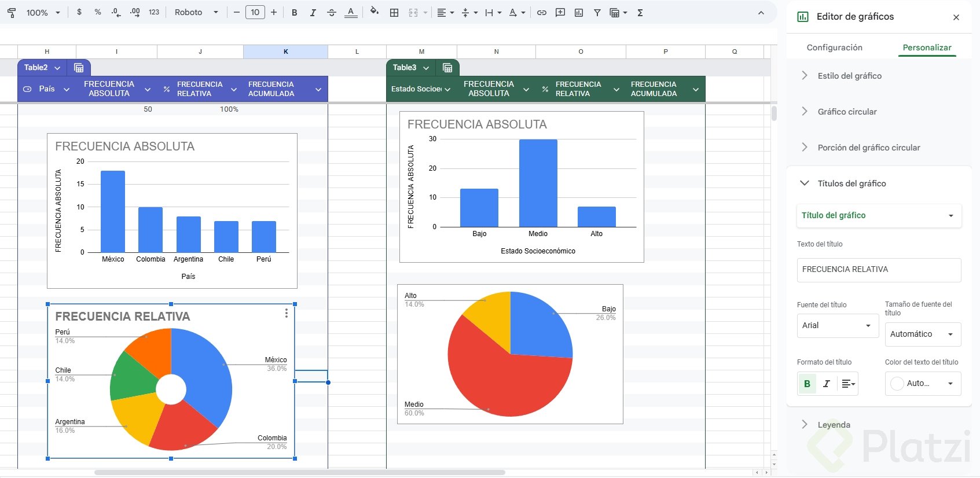This screenshot has height=478, width=980.
Task: Open the functions (sigma) menu
Action: [640, 12]
